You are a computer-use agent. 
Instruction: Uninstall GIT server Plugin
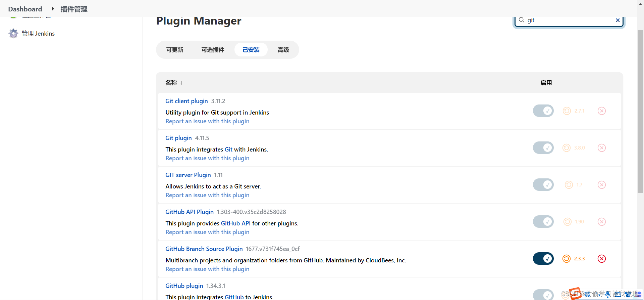click(x=602, y=185)
